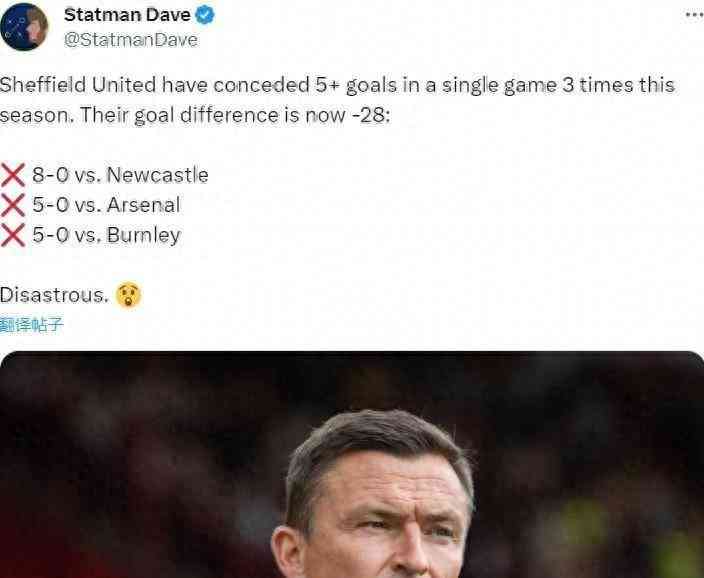Click the word Disastrous
The height and width of the screenshot is (578, 704).
point(54,295)
